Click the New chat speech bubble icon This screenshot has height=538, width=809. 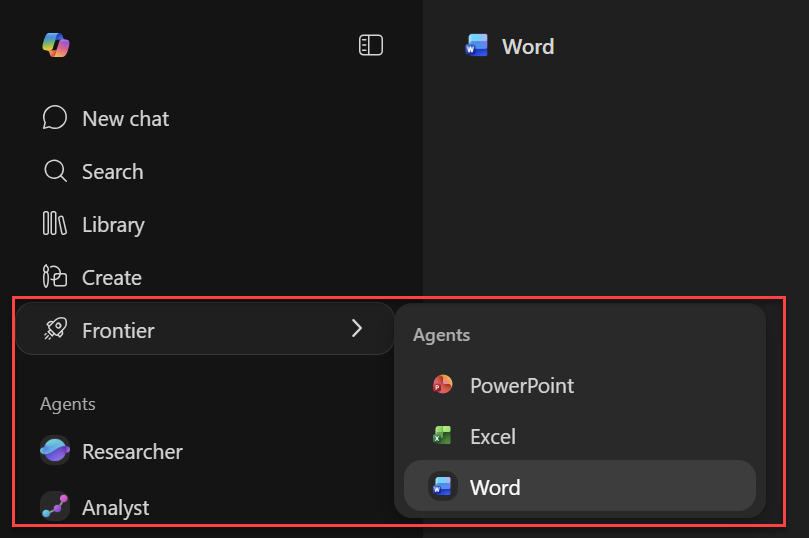click(x=55, y=118)
